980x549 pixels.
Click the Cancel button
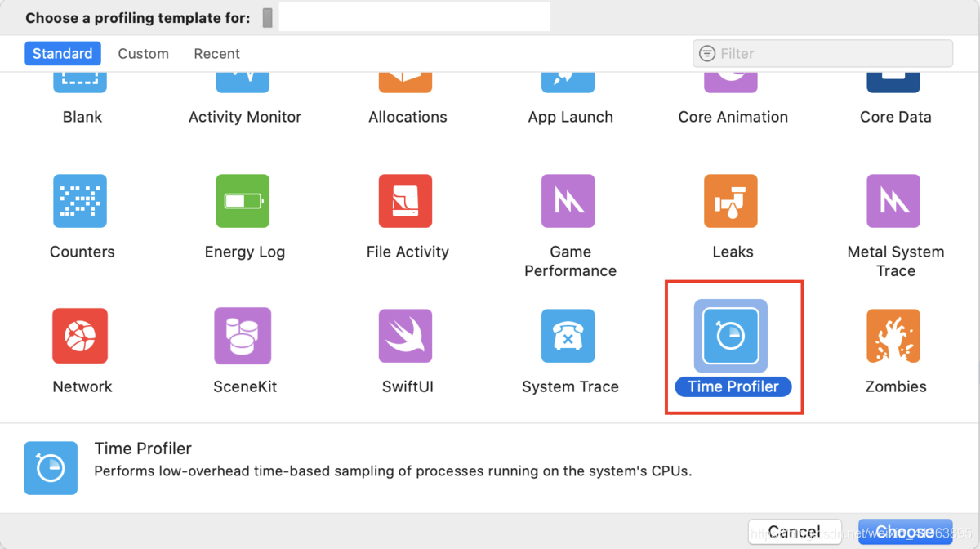coord(795,533)
